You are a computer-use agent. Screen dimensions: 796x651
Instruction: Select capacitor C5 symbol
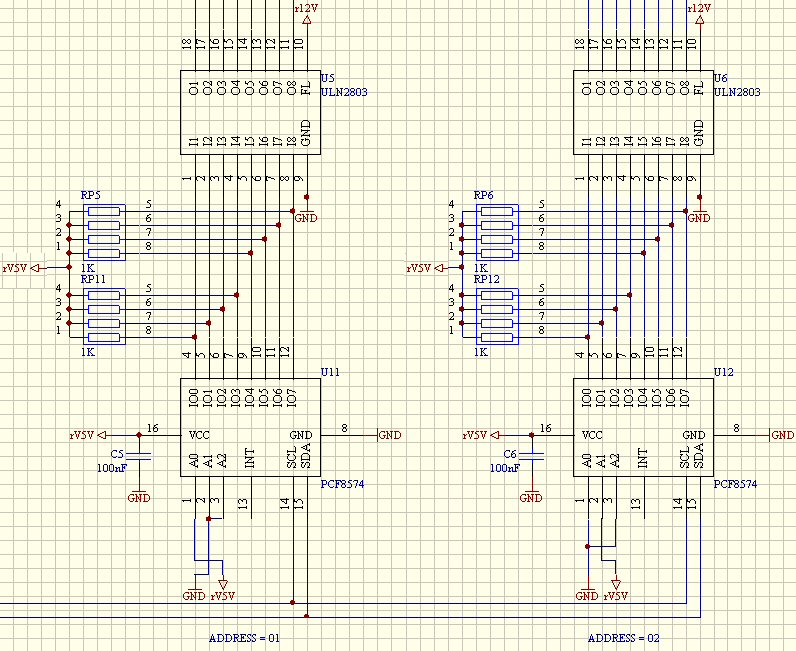click(139, 454)
